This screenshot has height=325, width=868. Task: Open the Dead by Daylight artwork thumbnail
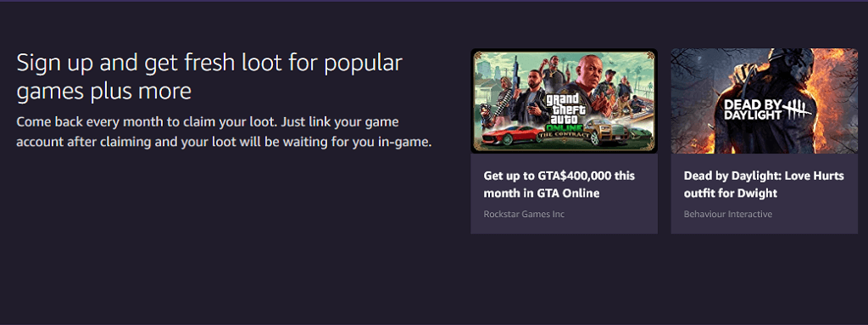765,101
